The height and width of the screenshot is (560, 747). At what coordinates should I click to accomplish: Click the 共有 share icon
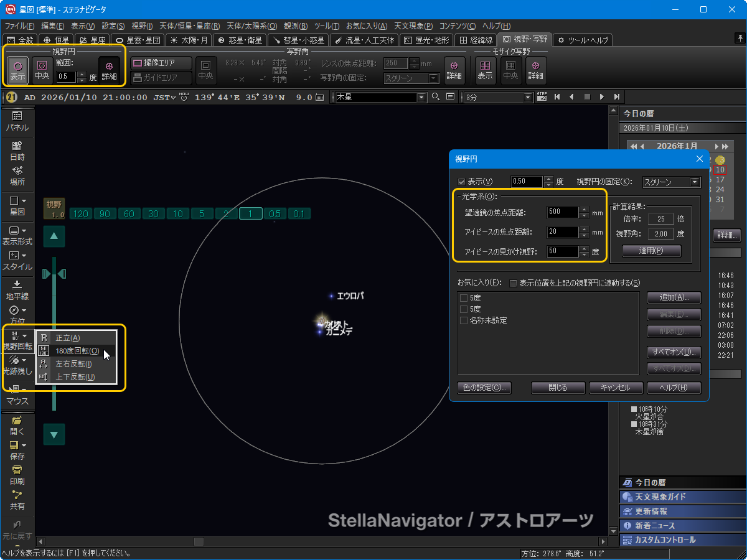pos(17,499)
